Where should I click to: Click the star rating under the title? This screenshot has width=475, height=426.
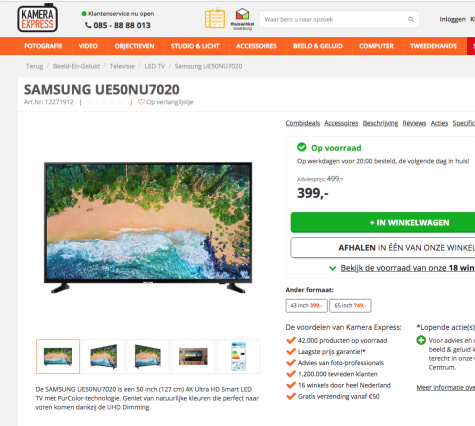coord(105,102)
